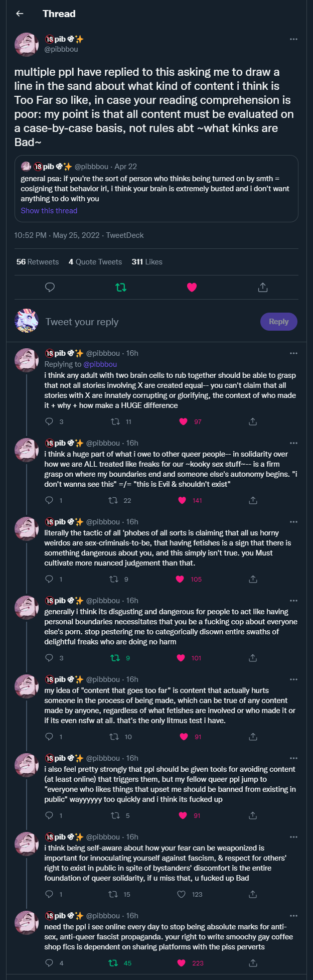Image resolution: width=313 pixels, height=980 pixels.
Task: Like the tweet showing 123 likes
Action: [182, 894]
